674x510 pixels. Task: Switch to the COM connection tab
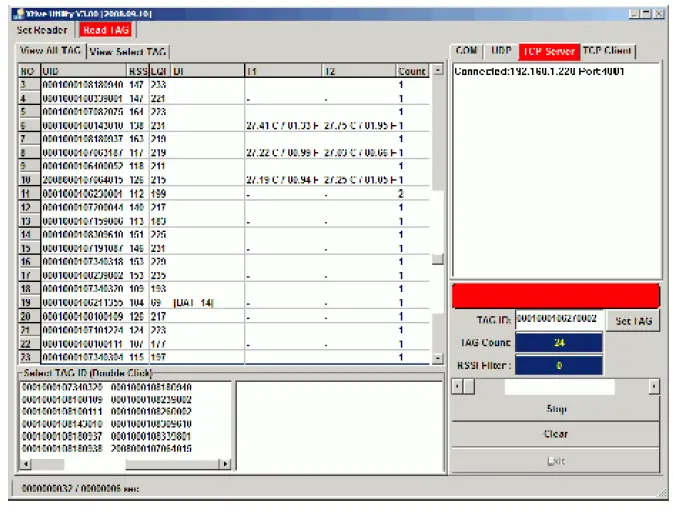tap(466, 51)
